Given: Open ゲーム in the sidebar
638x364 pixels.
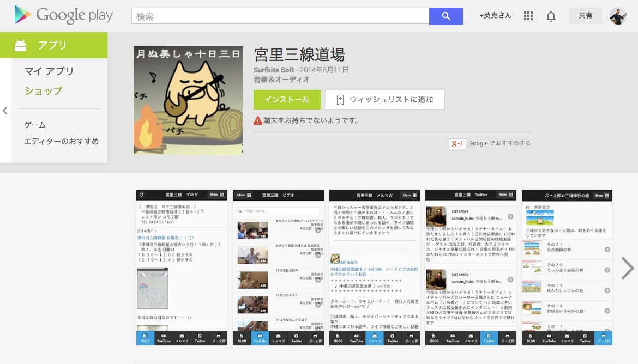Looking at the screenshot, I should tap(35, 125).
